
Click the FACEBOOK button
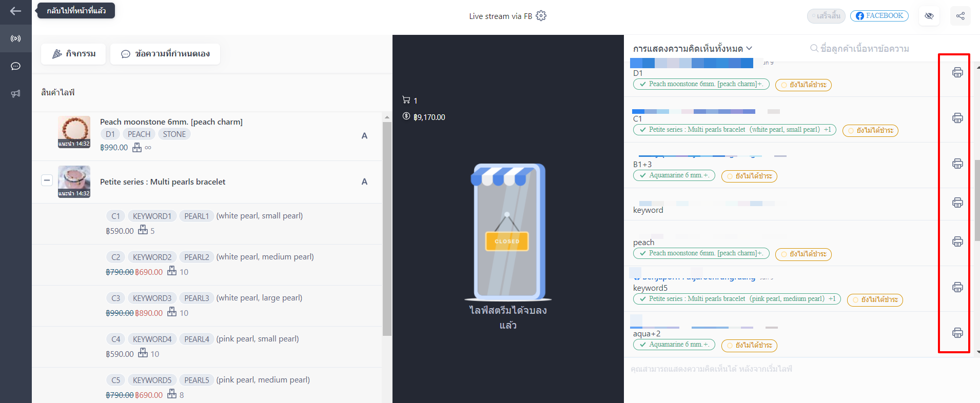coord(879,16)
